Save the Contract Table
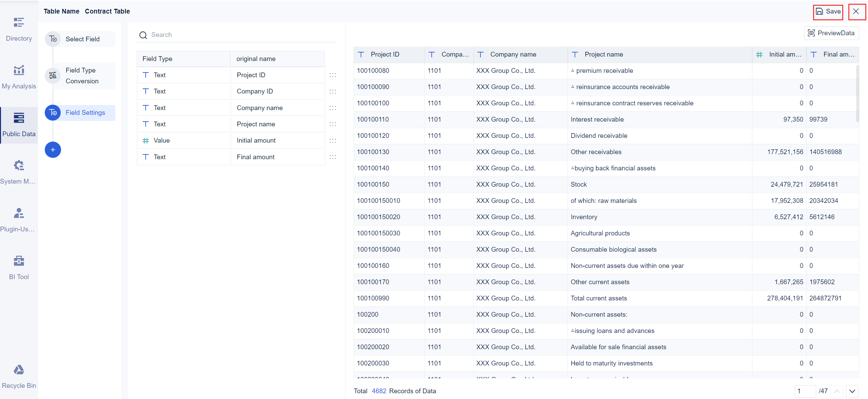Image resolution: width=868 pixels, height=399 pixels. (x=828, y=11)
